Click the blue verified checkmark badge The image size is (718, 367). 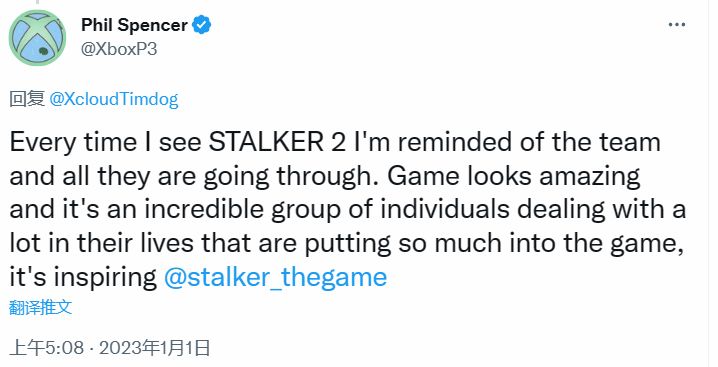[201, 25]
